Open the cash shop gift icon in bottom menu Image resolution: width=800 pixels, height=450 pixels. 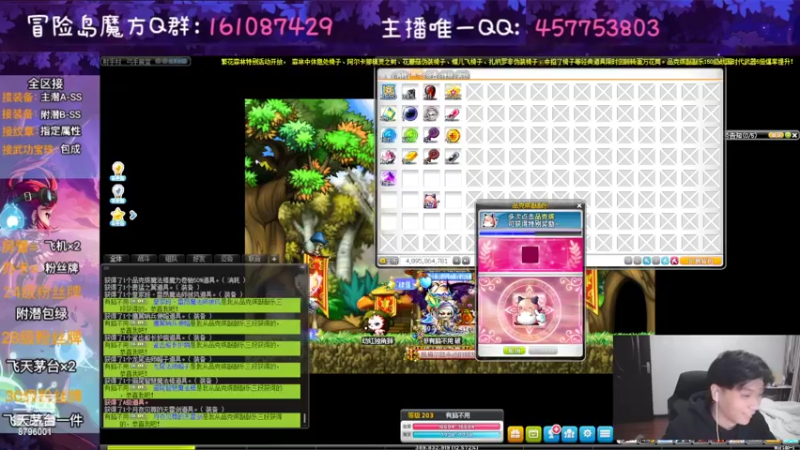pos(515,434)
